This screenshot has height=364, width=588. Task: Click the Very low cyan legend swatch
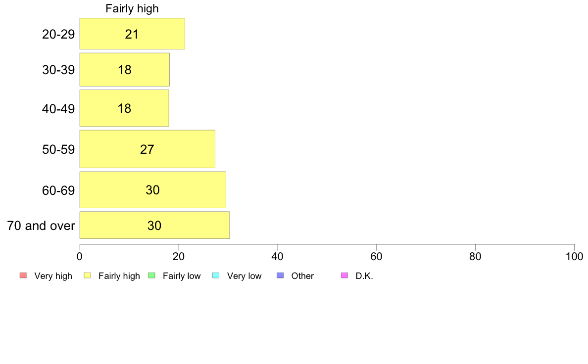click(x=216, y=275)
